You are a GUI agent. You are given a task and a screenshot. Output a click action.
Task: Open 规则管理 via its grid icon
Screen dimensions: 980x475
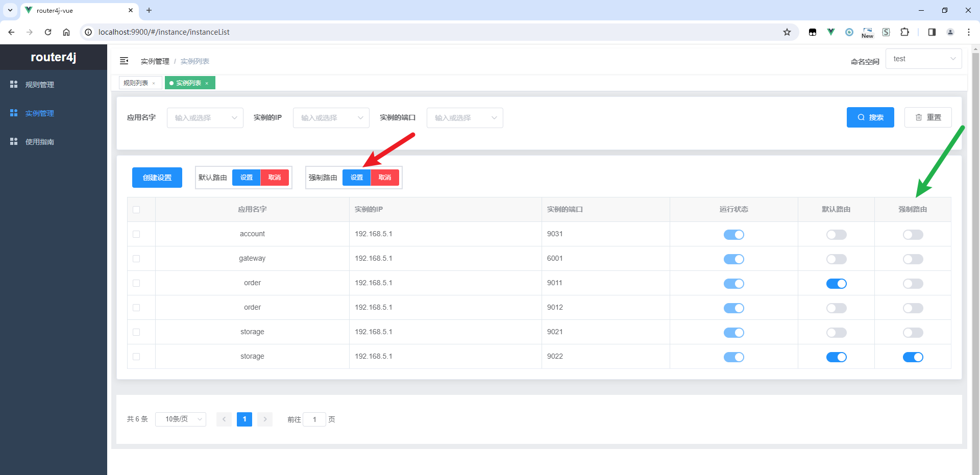pos(14,84)
